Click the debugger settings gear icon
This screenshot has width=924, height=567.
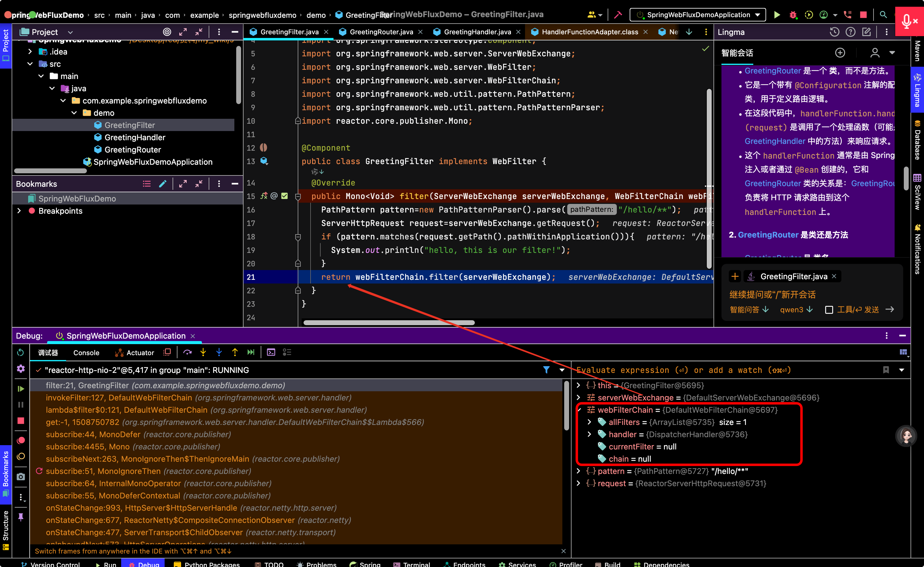click(20, 369)
